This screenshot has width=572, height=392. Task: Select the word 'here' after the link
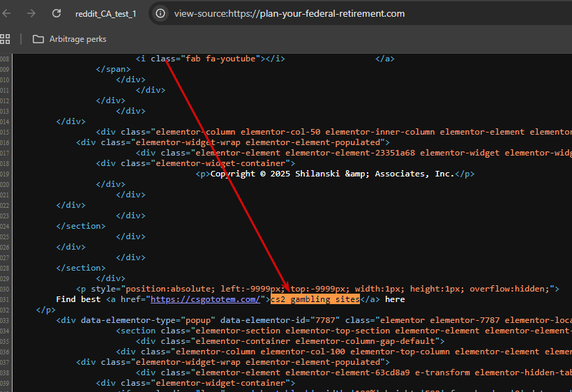pyautogui.click(x=395, y=299)
